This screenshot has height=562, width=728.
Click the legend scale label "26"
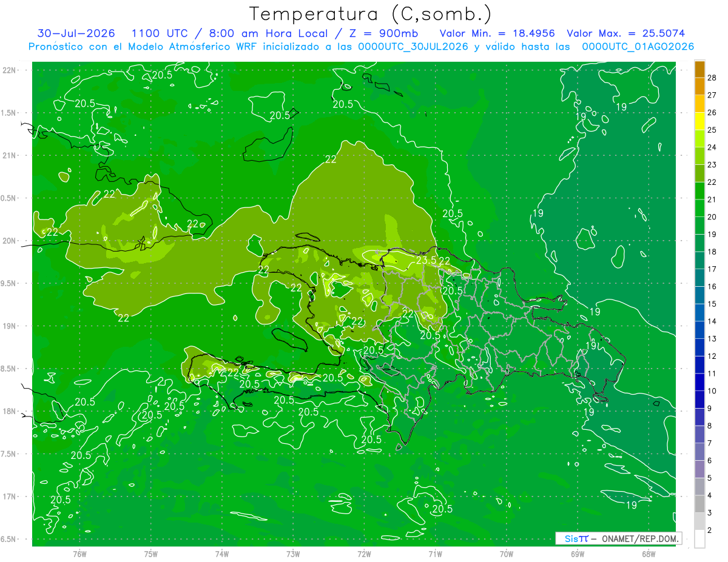712,113
